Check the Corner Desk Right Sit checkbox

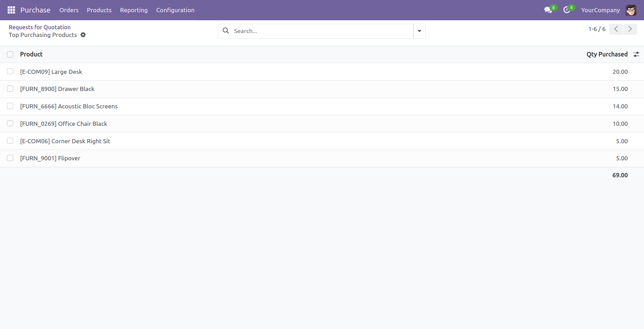tap(10, 141)
